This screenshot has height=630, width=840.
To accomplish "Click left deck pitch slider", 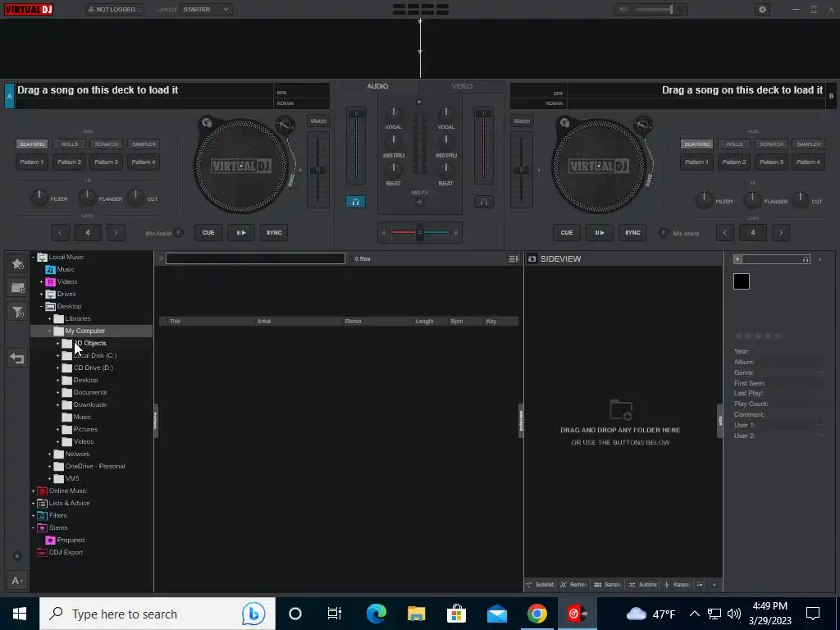I will [x=318, y=170].
